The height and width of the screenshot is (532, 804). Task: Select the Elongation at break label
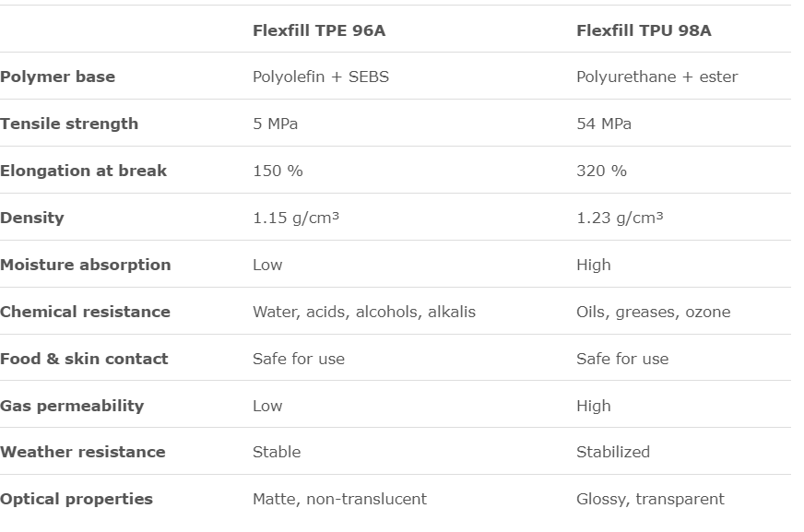point(83,171)
